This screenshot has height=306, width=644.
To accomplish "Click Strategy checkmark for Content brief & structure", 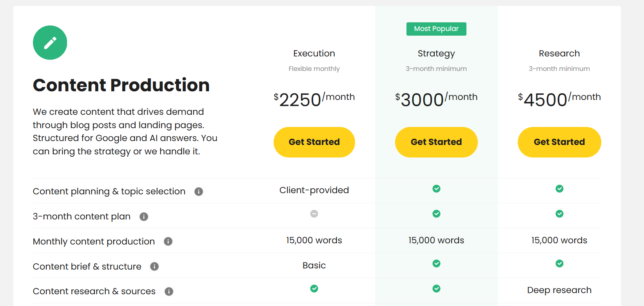I will coord(436,264).
